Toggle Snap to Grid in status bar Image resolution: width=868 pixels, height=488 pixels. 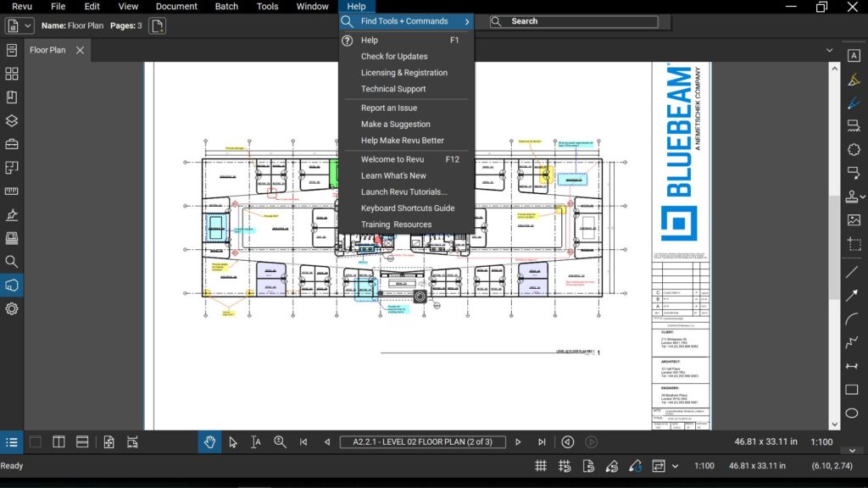565,466
